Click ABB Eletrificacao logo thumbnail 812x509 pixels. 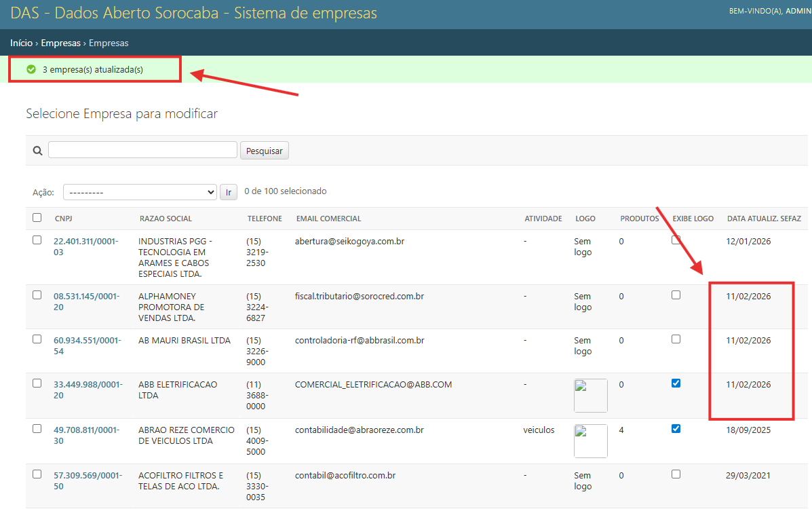(590, 396)
